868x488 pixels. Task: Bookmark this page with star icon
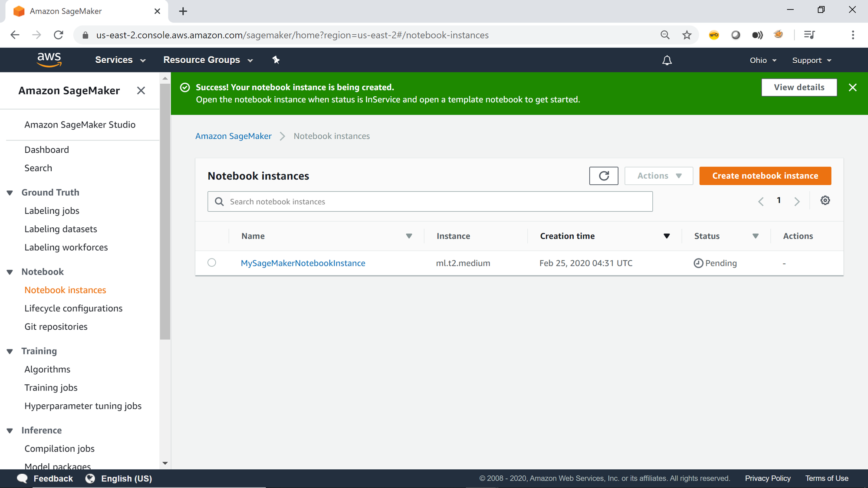687,35
